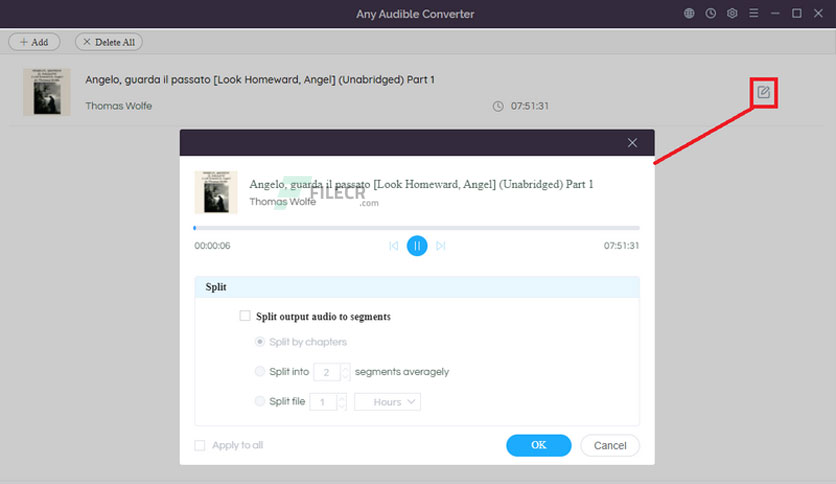
Task: Click the book cover thumbnail in main list
Action: (x=47, y=92)
